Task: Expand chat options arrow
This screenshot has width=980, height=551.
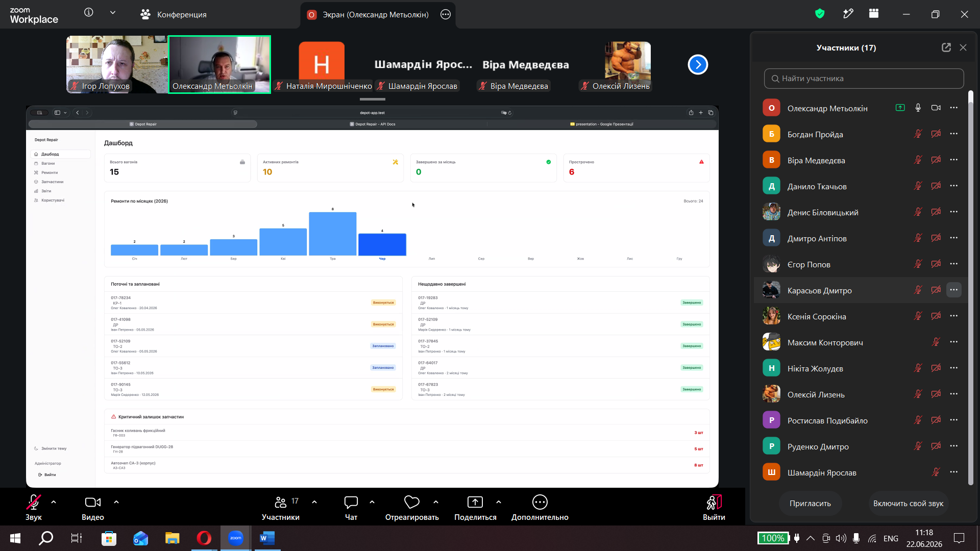Action: point(372,502)
